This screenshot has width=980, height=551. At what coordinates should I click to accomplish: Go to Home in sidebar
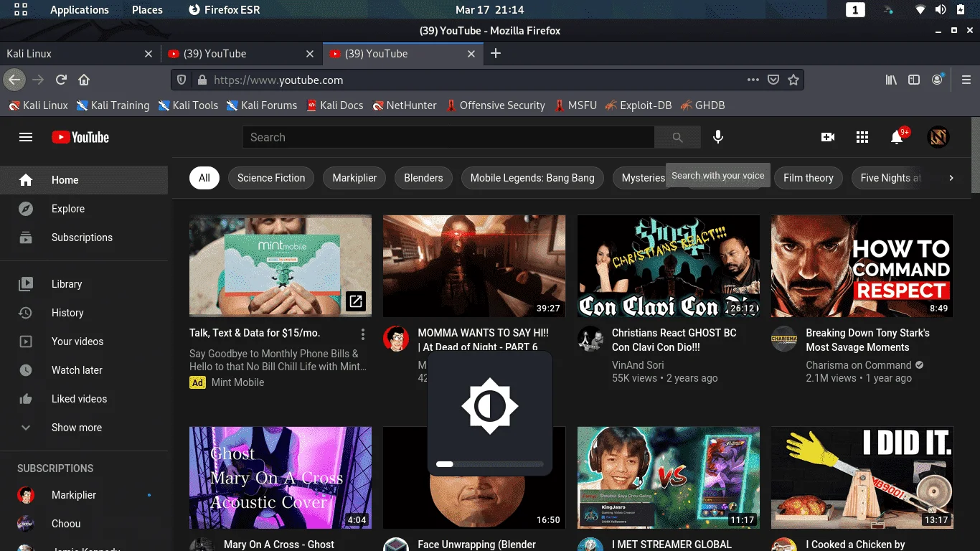click(x=84, y=180)
